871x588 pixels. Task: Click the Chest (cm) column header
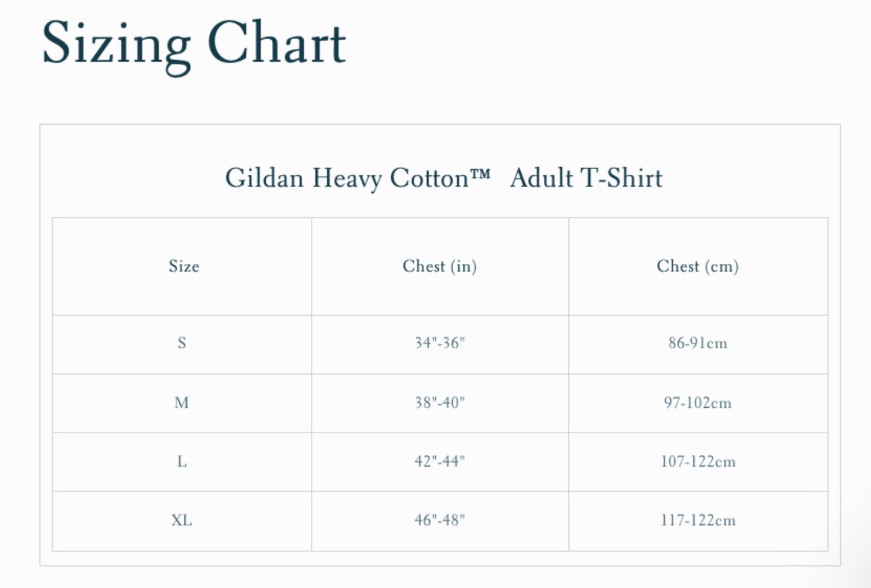(697, 266)
